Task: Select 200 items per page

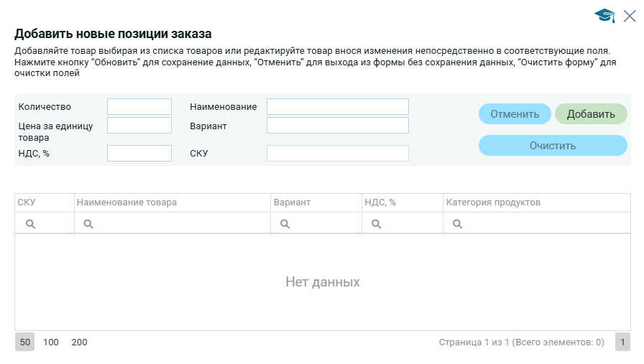Action: 79,342
